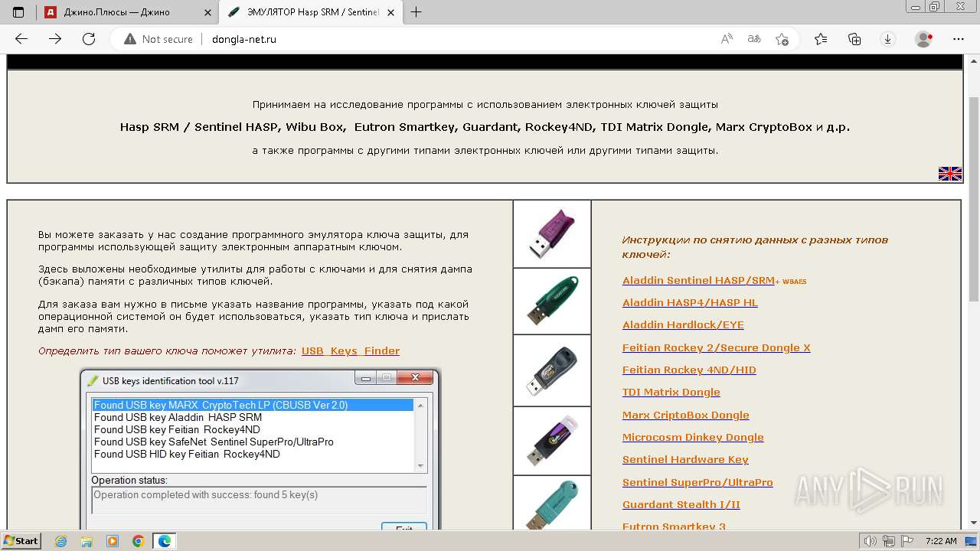Open the Collections panel
Image resolution: width=980 pixels, height=551 pixels.
(x=854, y=39)
